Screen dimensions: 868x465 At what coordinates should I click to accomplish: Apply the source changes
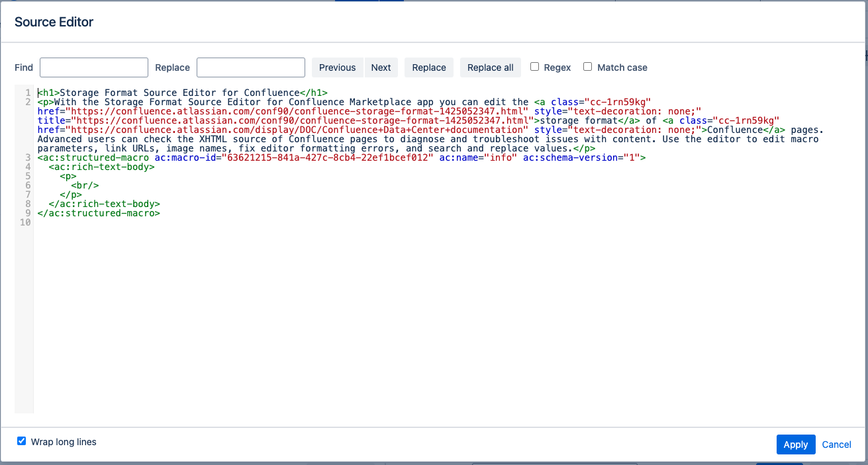tap(796, 444)
